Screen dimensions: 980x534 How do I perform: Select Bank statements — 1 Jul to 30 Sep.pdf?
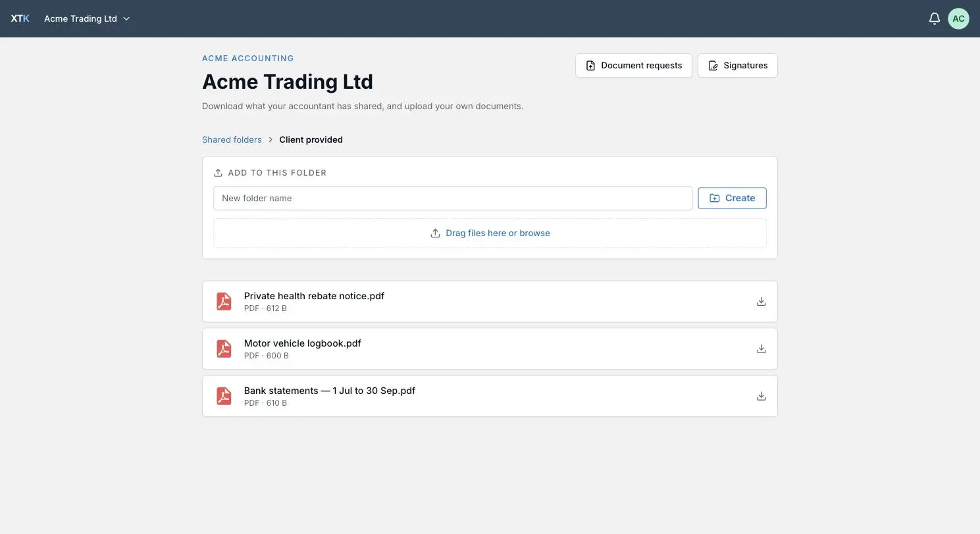coord(329,391)
